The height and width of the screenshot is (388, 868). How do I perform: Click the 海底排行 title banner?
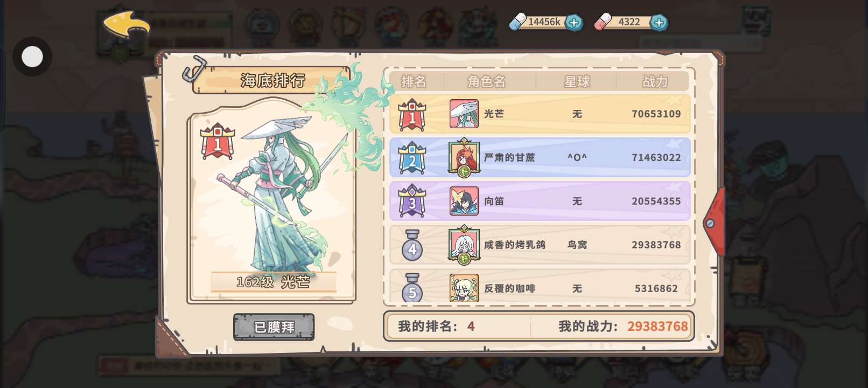[272, 80]
